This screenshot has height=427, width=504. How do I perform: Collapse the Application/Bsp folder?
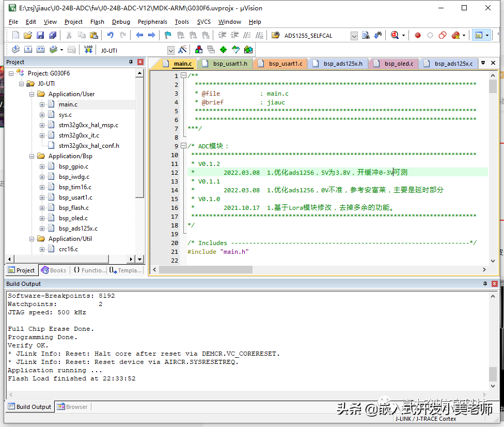tap(32, 156)
